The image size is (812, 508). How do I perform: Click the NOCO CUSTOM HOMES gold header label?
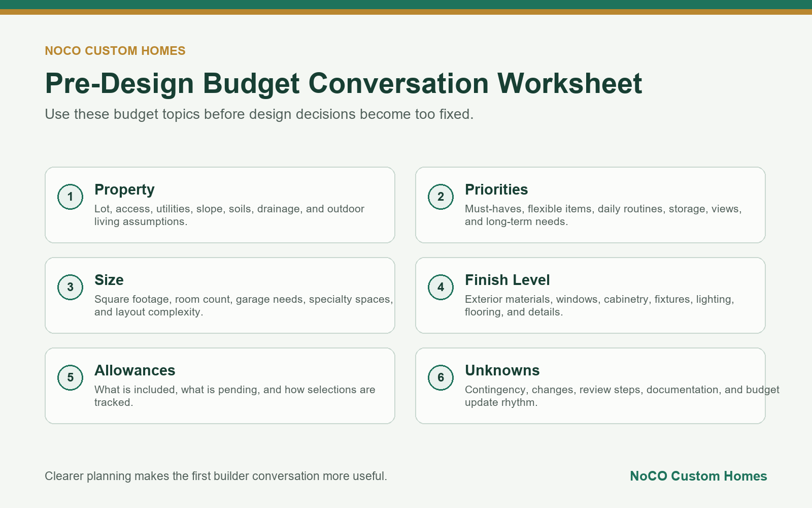point(115,51)
